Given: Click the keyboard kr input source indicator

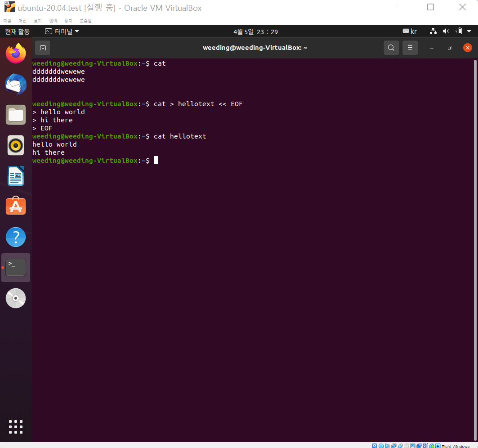Looking at the screenshot, I should click(x=410, y=31).
